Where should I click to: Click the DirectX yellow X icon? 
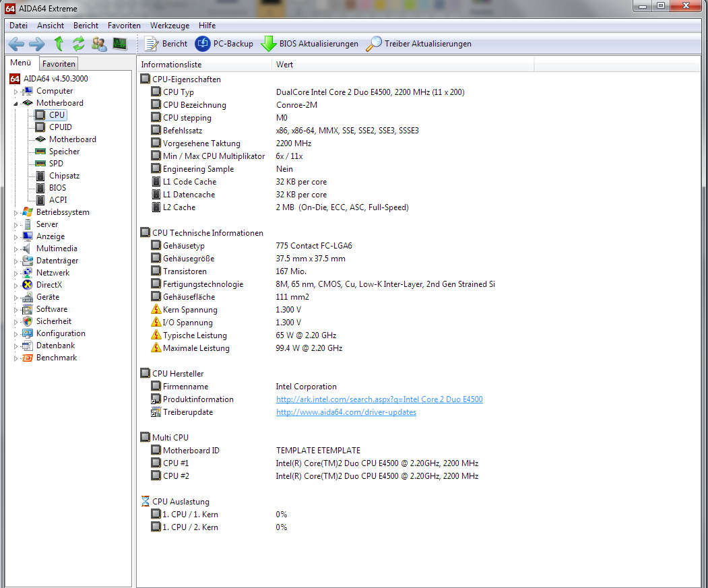(28, 284)
